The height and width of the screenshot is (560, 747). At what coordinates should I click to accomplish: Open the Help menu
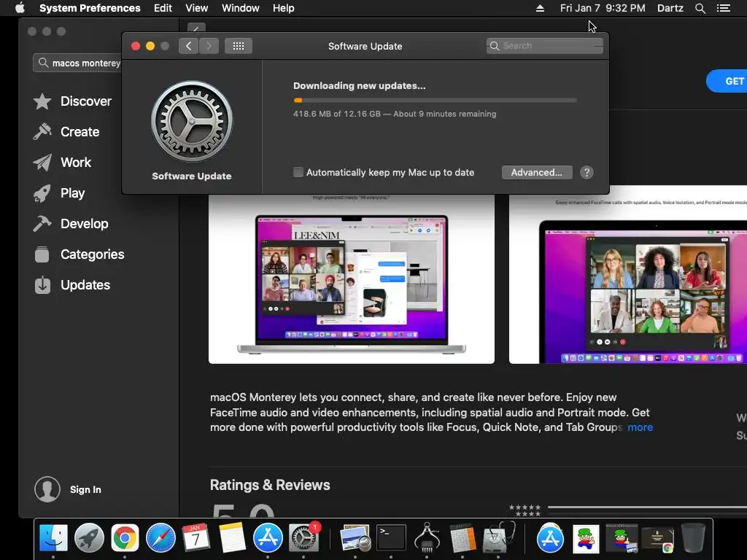(x=284, y=8)
